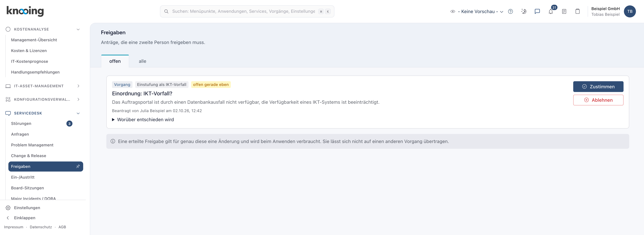The width and height of the screenshot is (644, 235).
Task: Click the knooing logo
Action: click(25, 11)
